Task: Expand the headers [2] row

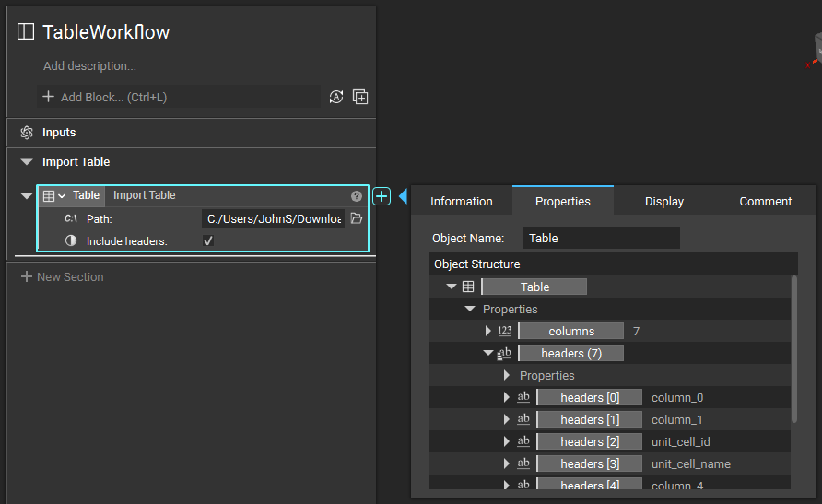Action: pos(507,441)
